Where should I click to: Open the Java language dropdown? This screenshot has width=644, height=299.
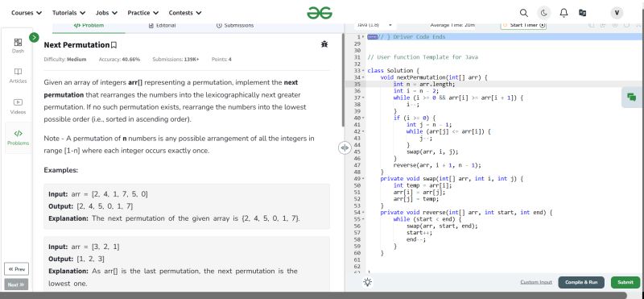tap(374, 25)
